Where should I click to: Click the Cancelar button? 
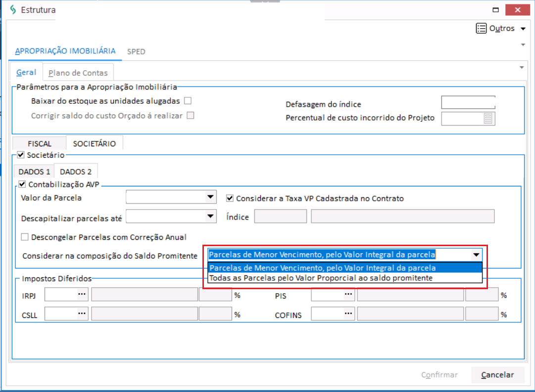[x=497, y=375]
